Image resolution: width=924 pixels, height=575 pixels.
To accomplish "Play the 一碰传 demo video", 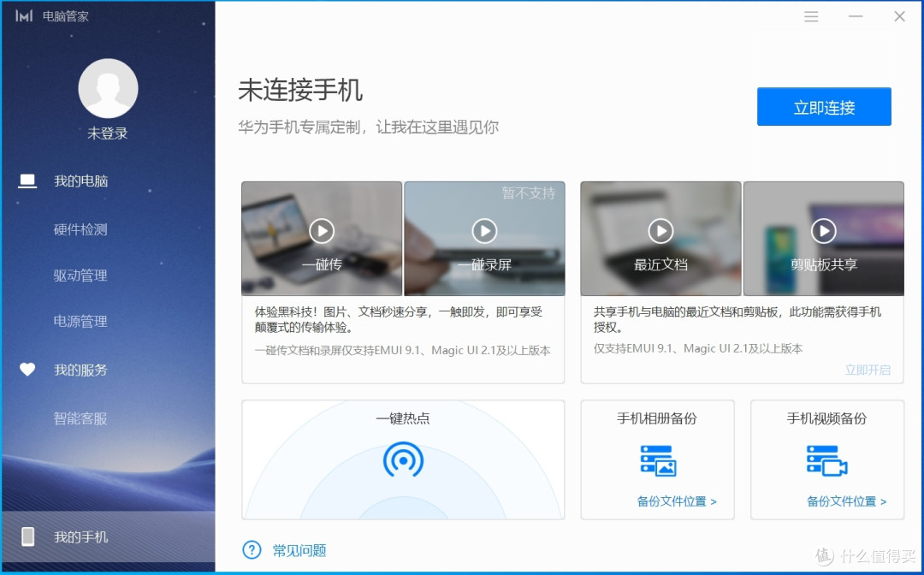I will [322, 231].
